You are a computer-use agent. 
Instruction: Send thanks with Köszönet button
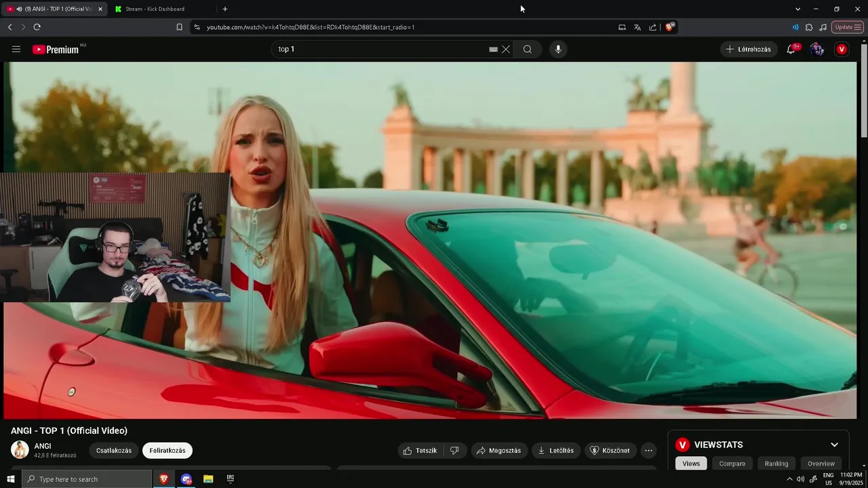[x=610, y=451]
